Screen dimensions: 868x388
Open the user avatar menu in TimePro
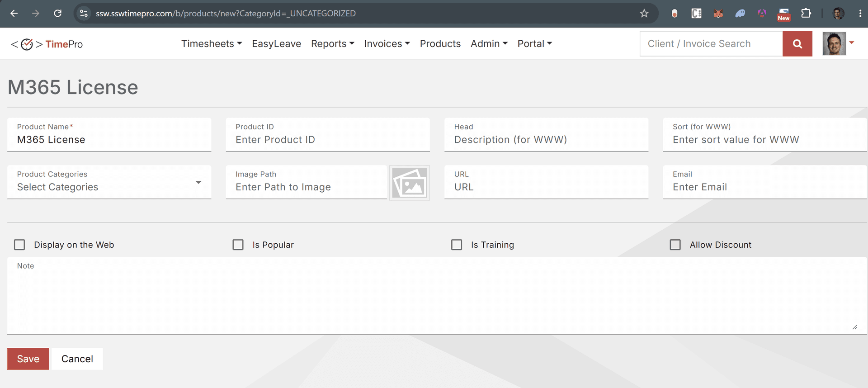click(x=838, y=44)
